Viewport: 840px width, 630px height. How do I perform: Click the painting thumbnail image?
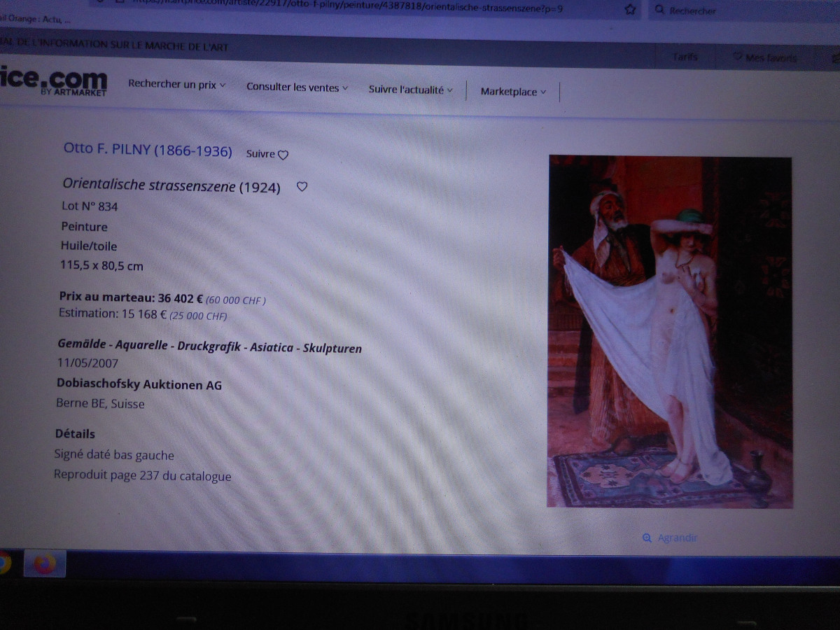pyautogui.click(x=670, y=332)
